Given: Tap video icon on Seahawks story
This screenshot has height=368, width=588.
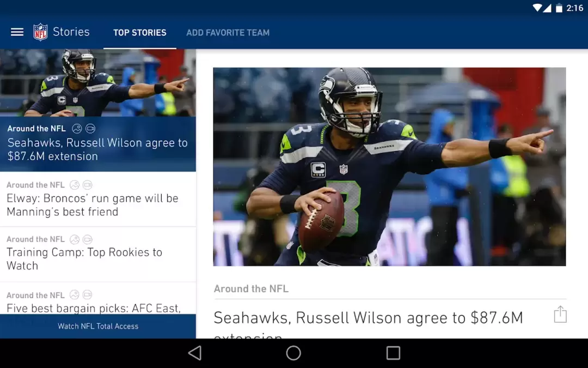Looking at the screenshot, I should tap(90, 129).
